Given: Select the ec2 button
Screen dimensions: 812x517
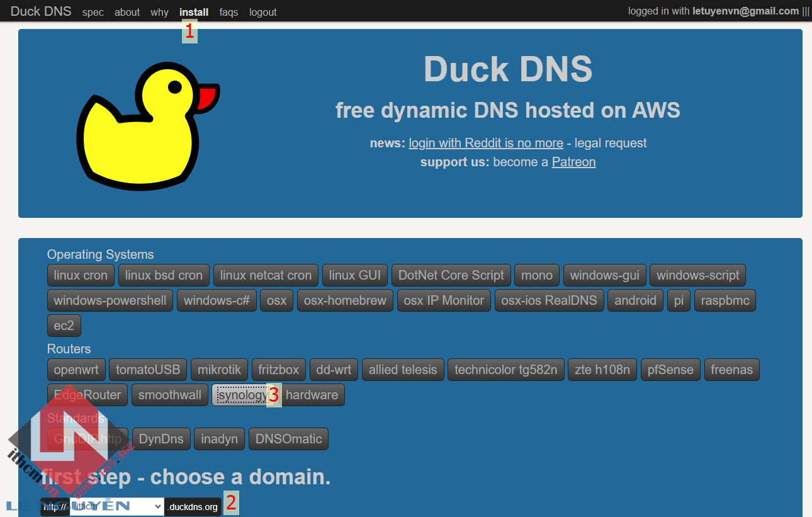Looking at the screenshot, I should tap(64, 326).
